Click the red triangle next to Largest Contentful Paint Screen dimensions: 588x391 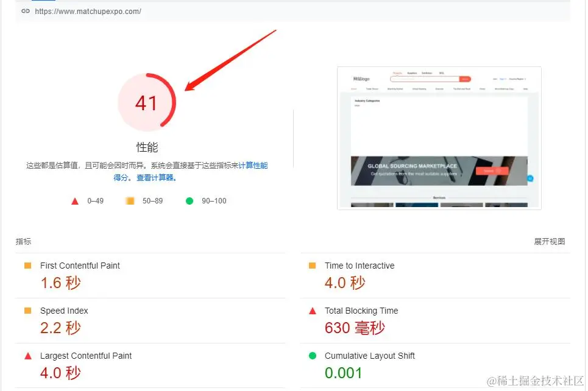[x=28, y=356]
